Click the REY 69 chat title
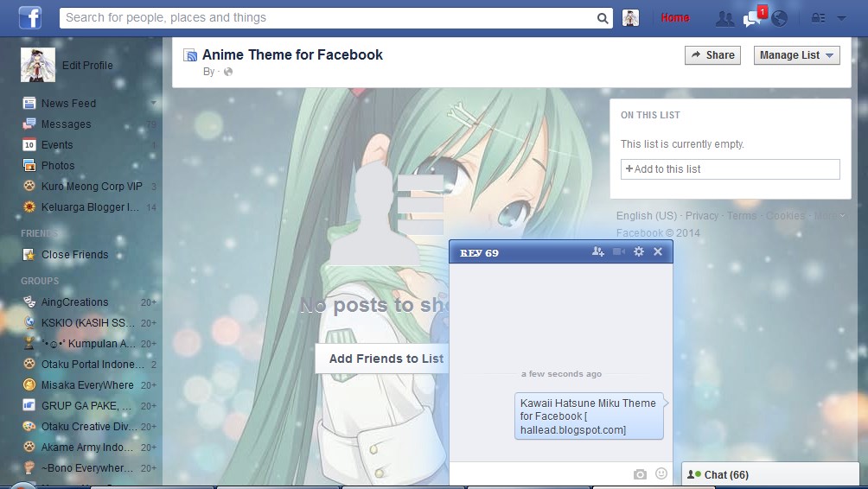This screenshot has width=868, height=489. pyautogui.click(x=480, y=253)
